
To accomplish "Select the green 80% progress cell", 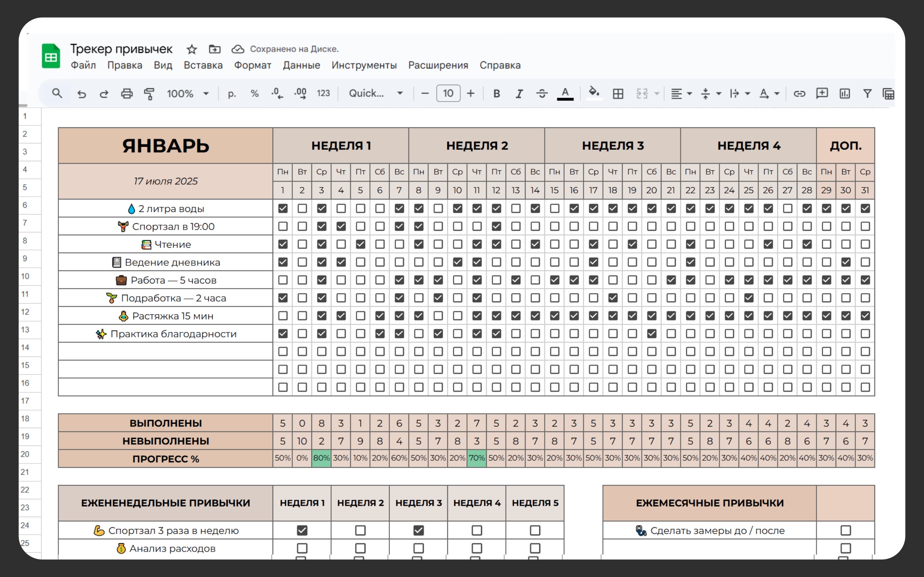I will click(x=321, y=458).
